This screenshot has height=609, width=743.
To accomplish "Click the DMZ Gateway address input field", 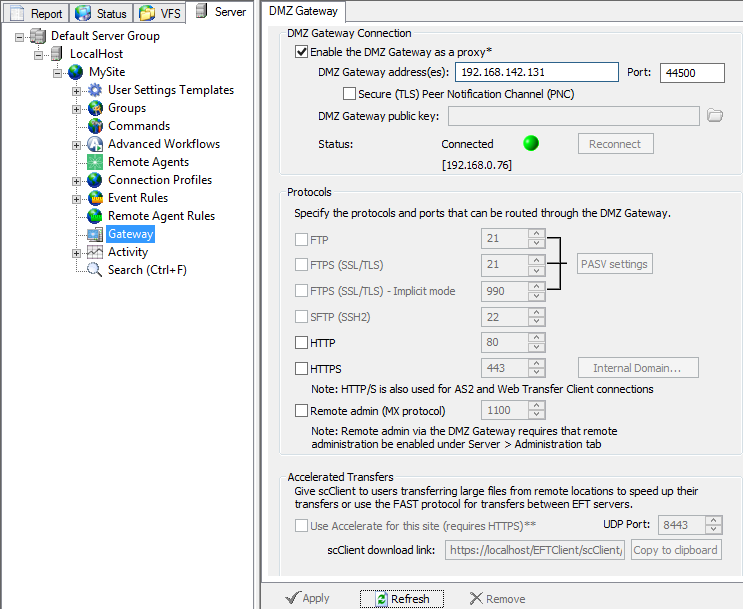I will point(536,73).
